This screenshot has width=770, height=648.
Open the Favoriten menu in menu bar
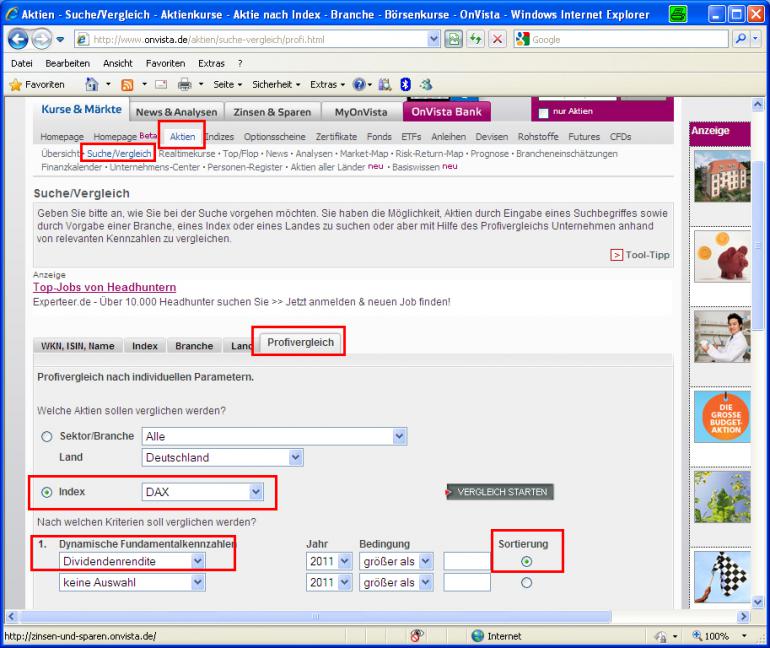(x=165, y=63)
